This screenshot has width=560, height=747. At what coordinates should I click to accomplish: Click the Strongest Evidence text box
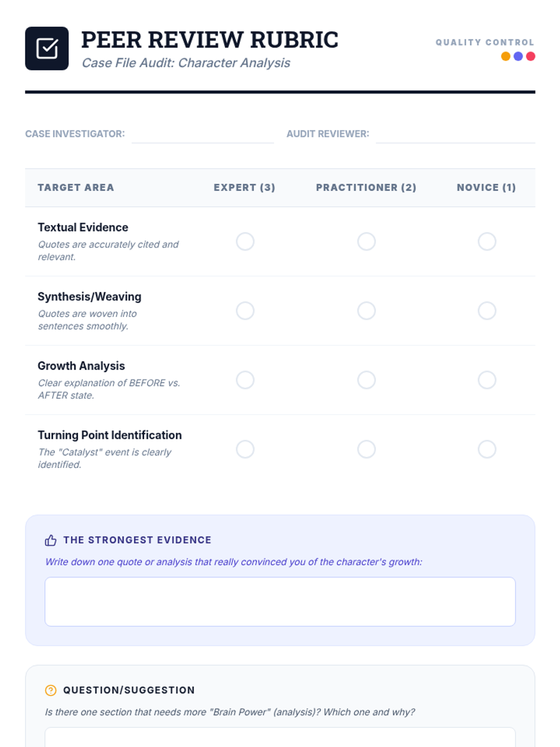click(x=280, y=601)
